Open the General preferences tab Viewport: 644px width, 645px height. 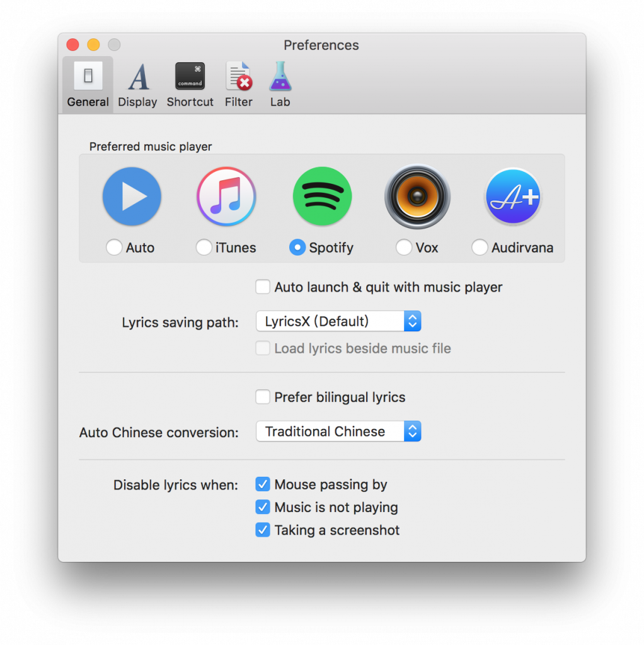[x=88, y=85]
